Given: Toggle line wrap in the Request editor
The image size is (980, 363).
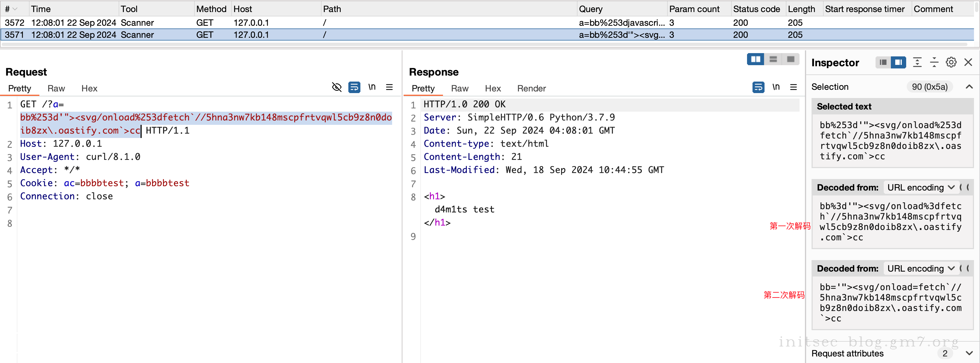Looking at the screenshot, I should pyautogui.click(x=354, y=87).
